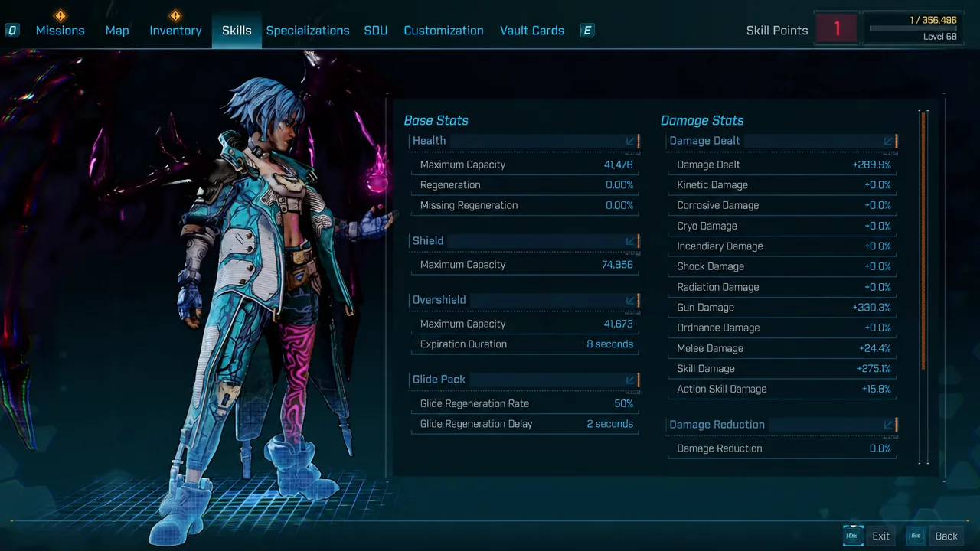
Task: Click the experience progress bar
Action: point(913,29)
